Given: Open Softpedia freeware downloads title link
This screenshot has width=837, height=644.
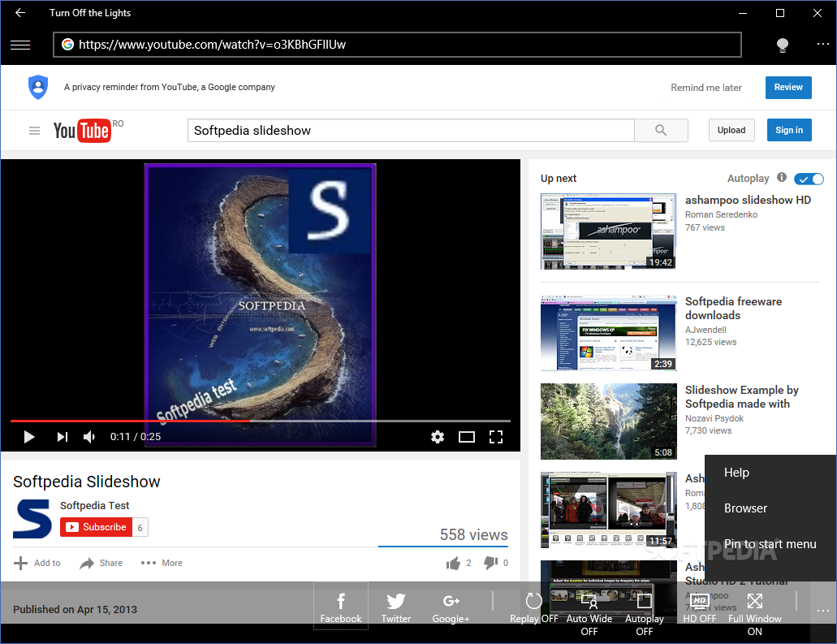Looking at the screenshot, I should 733,309.
